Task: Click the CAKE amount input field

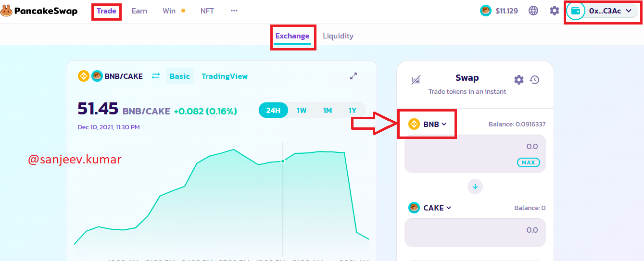Action: pyautogui.click(x=475, y=233)
